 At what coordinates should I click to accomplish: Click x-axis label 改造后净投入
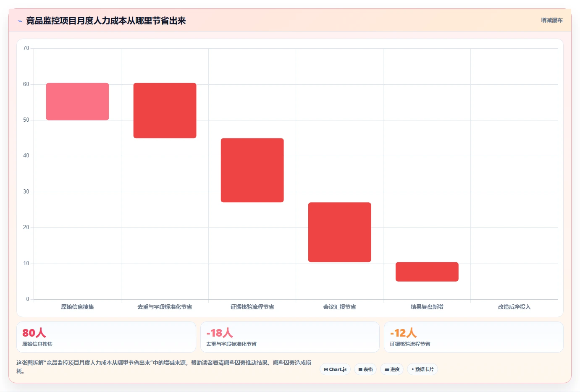point(514,307)
